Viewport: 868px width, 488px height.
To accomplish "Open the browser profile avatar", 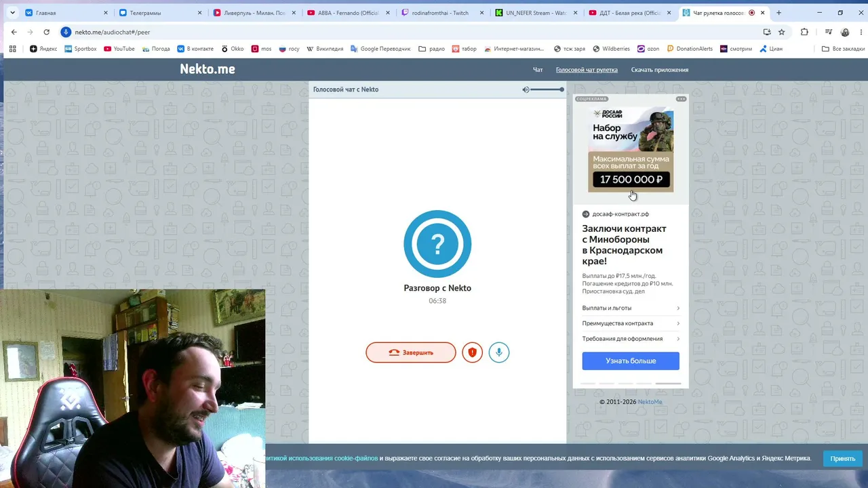I will pos(845,32).
